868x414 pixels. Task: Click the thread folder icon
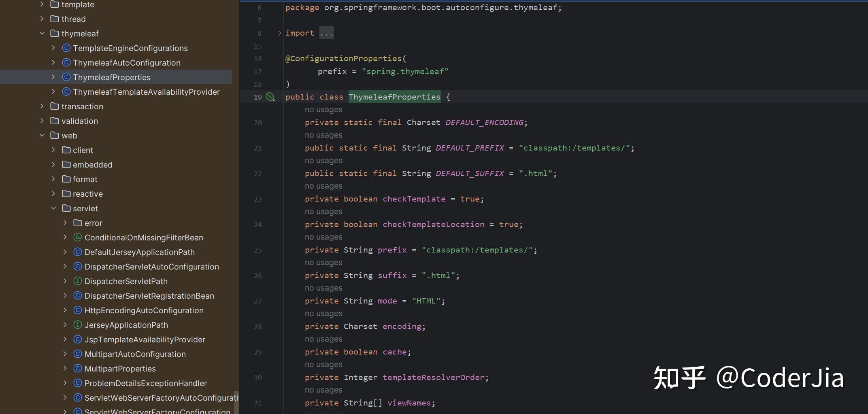point(55,19)
